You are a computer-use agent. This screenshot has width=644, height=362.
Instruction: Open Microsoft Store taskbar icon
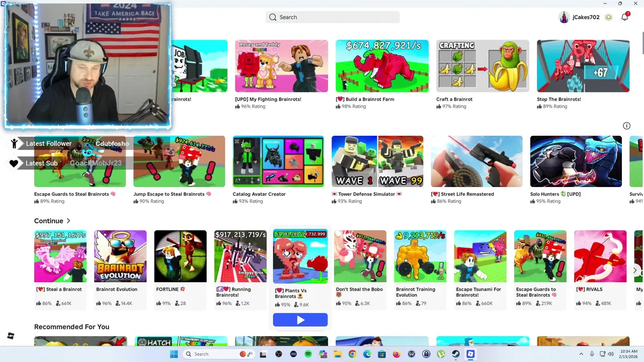382,354
